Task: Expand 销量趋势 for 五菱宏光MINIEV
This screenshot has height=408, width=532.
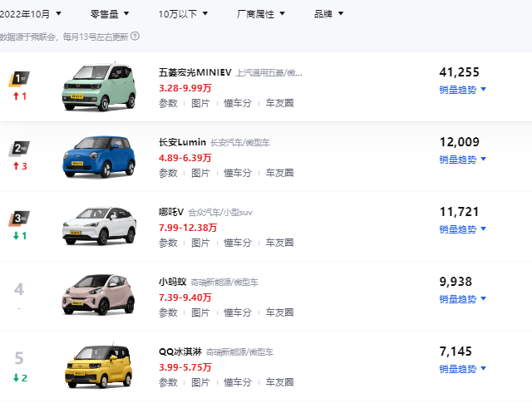Action: [x=462, y=90]
